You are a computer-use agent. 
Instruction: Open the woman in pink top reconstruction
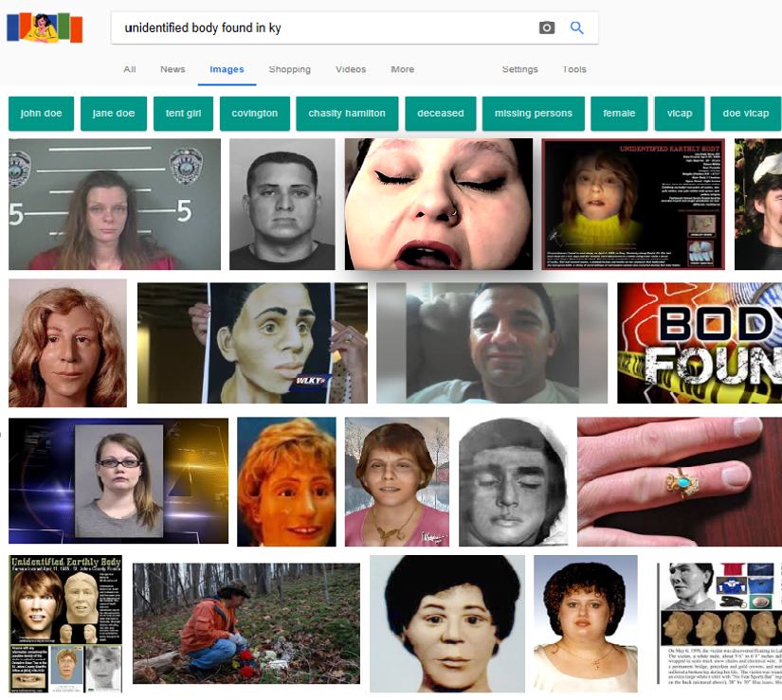[x=397, y=482]
